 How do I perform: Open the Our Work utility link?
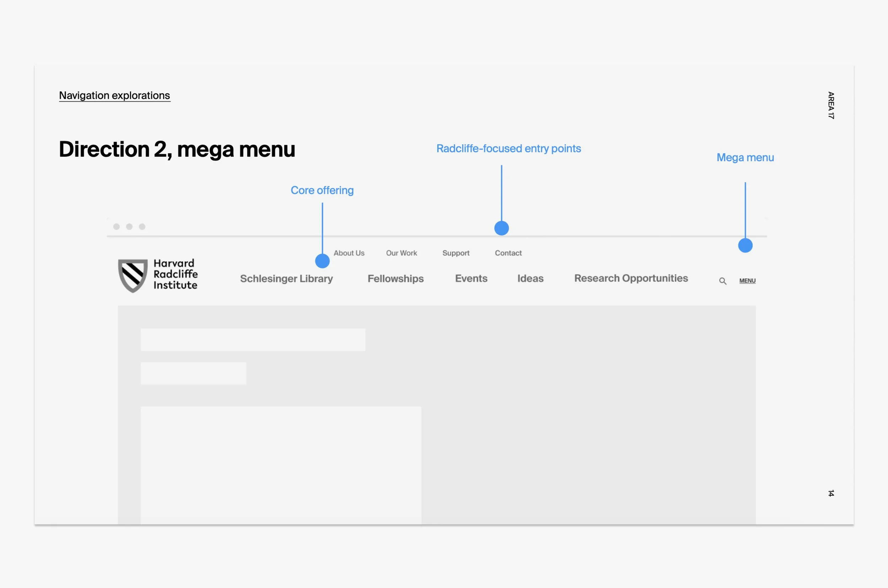401,253
